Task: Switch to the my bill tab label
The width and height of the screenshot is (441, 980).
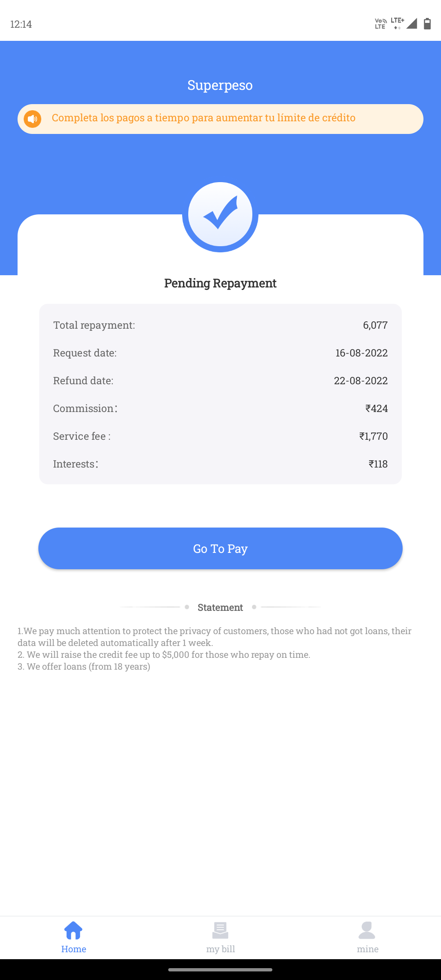Action: click(x=220, y=949)
